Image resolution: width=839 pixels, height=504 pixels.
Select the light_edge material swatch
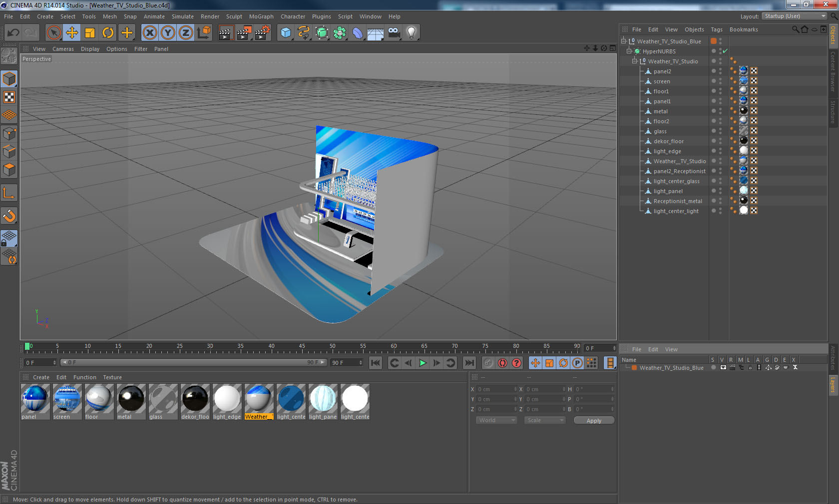[x=227, y=402]
